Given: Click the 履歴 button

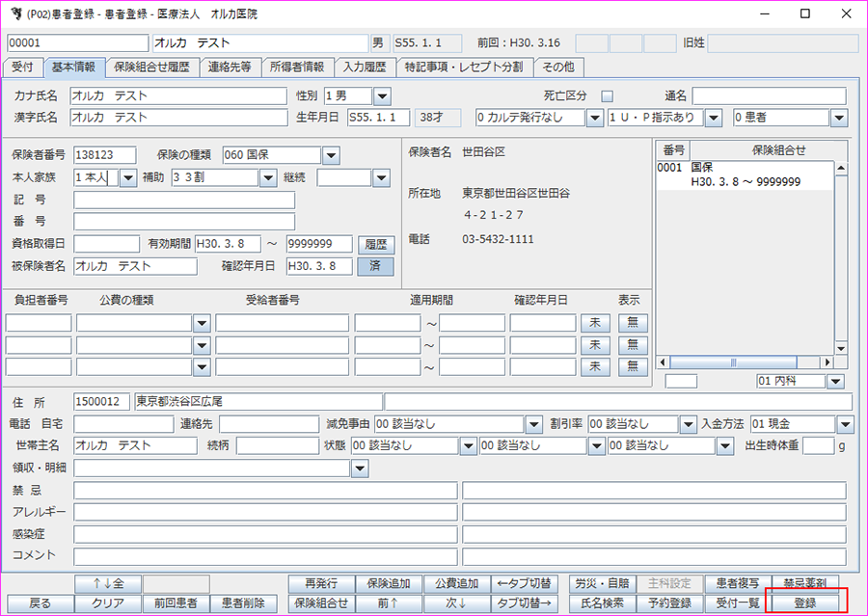Looking at the screenshot, I should pyautogui.click(x=375, y=244).
